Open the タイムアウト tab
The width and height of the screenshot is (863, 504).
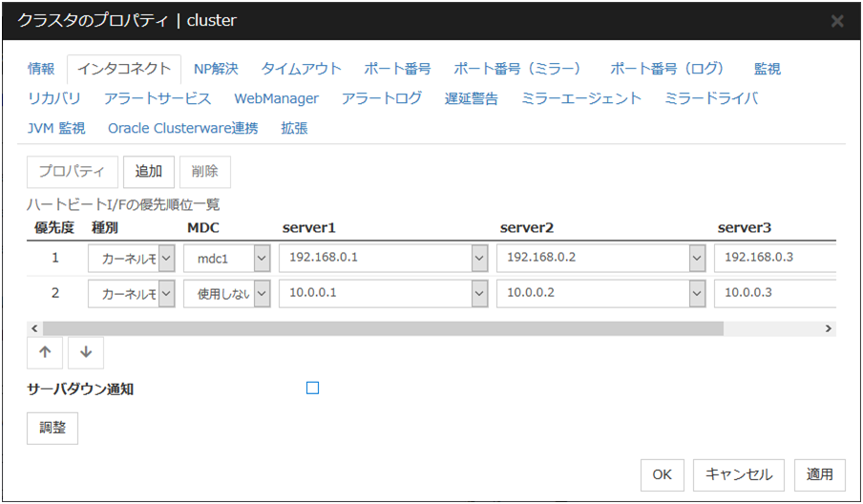pos(301,69)
